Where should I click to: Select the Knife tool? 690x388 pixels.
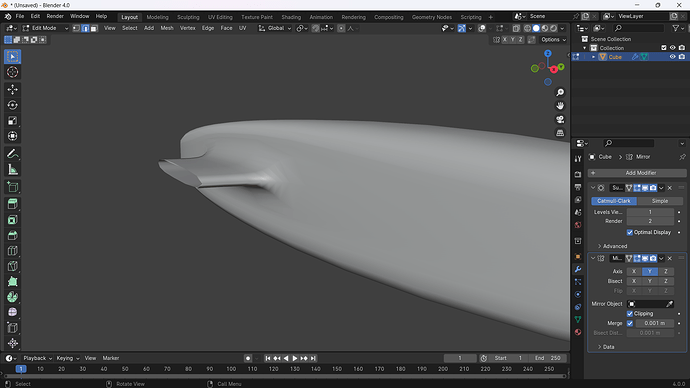[x=12, y=266]
